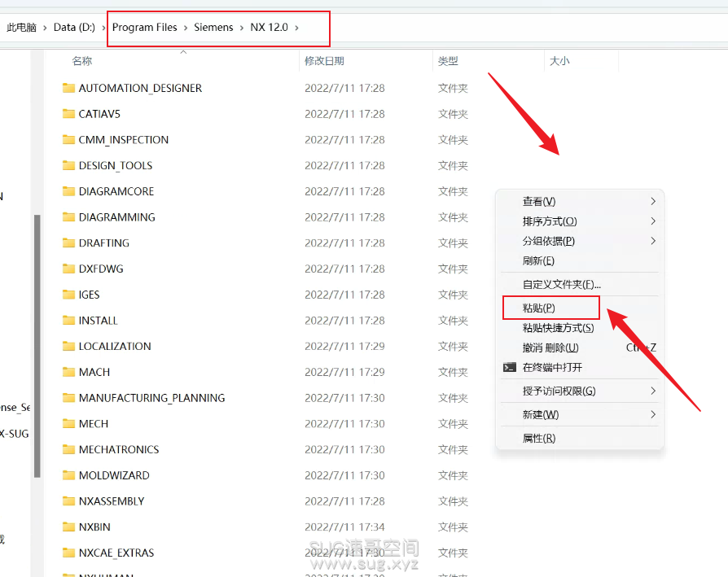The width and height of the screenshot is (728, 577).
Task: Select the INSTALL folder icon
Action: (x=68, y=321)
